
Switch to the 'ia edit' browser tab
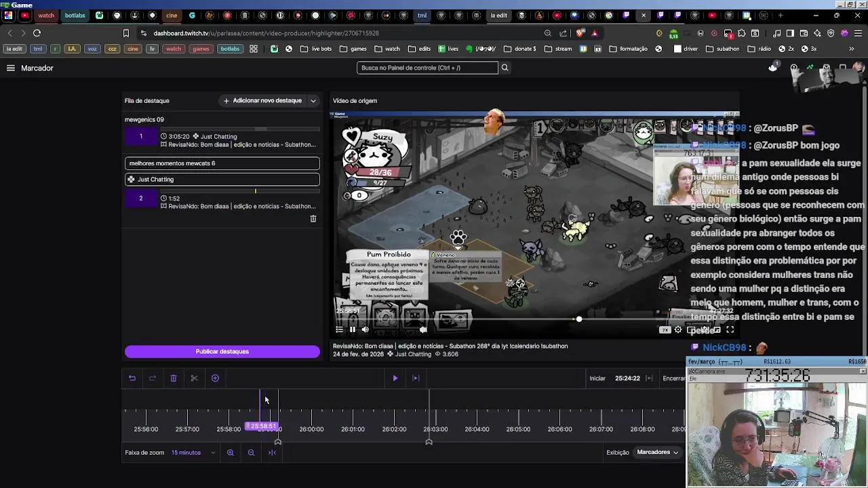[498, 15]
